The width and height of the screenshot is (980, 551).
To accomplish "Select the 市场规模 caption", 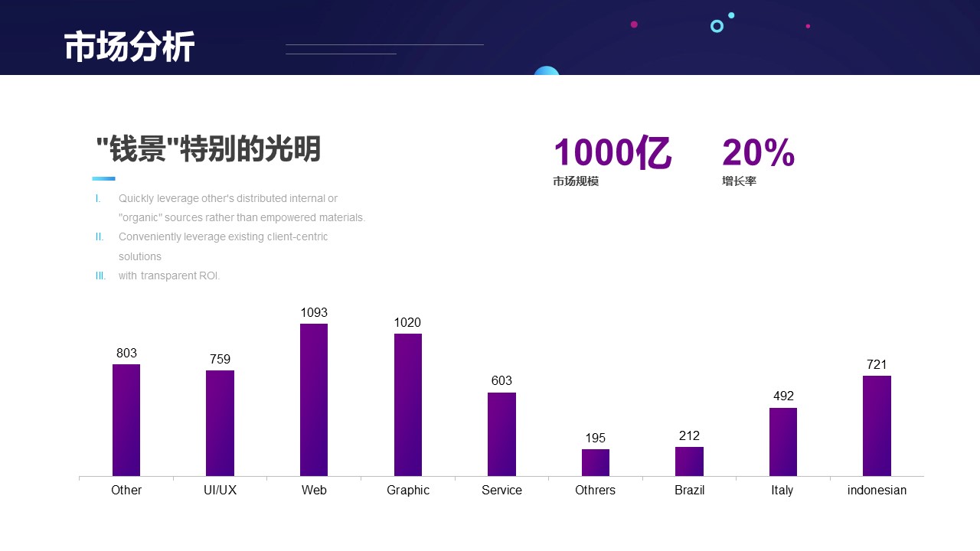I will click(576, 181).
